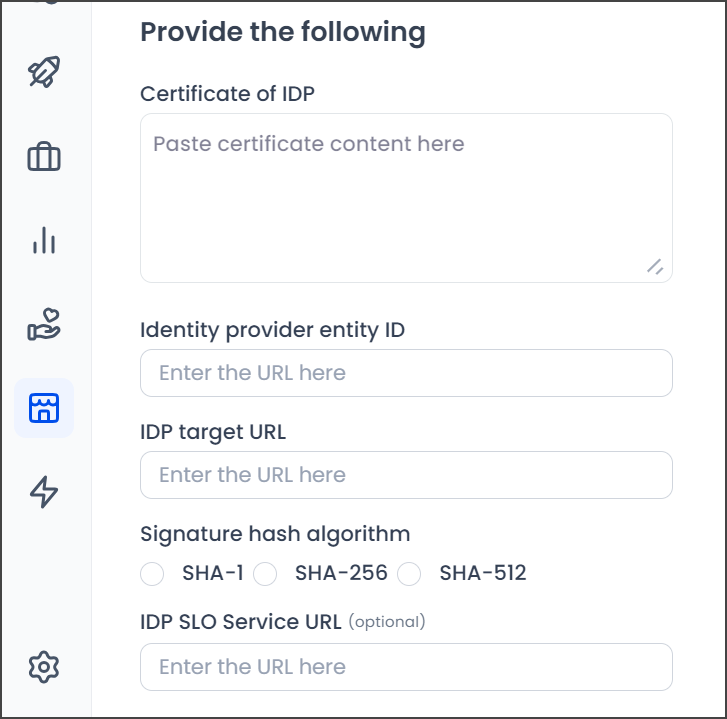The width and height of the screenshot is (727, 719).
Task: Click the "Identity provider entity ID" label text
Action: [x=272, y=330]
